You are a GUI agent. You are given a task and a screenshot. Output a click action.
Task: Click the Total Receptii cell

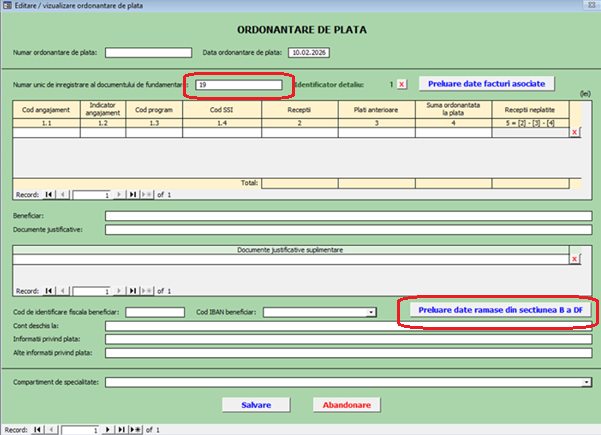(300, 184)
